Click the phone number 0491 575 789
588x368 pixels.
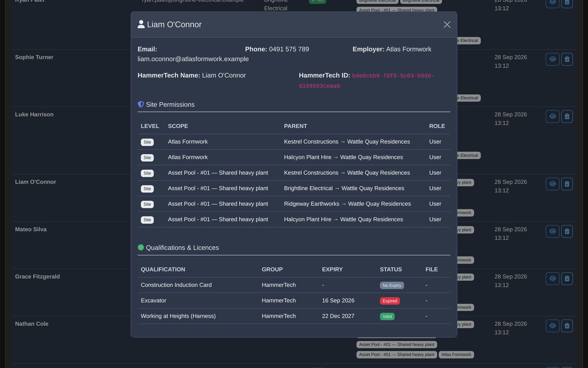(x=289, y=49)
